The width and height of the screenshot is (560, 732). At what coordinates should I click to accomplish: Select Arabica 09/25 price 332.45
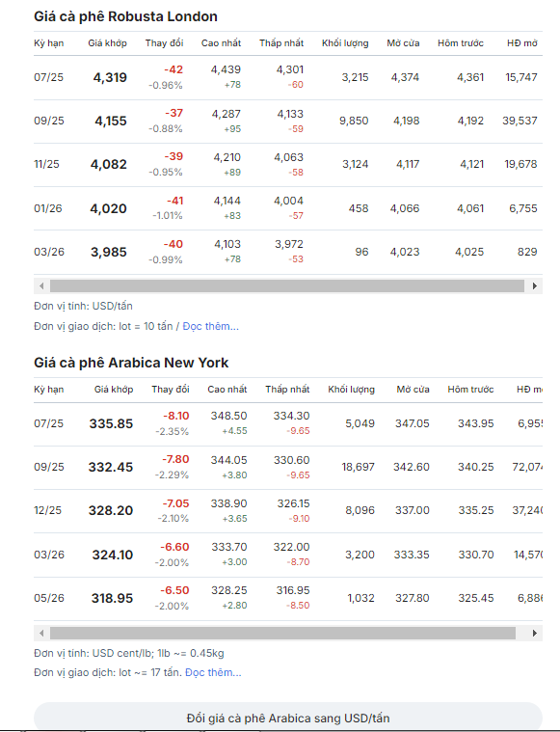[x=111, y=467]
